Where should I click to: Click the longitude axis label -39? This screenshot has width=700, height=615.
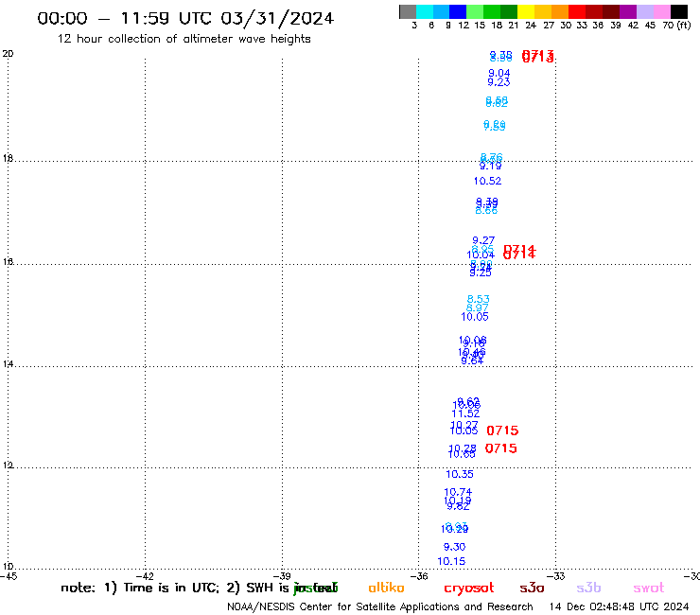tap(282, 576)
